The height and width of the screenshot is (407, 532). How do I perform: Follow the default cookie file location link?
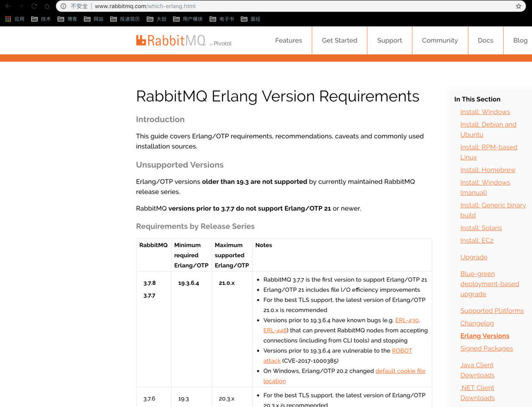345,376
